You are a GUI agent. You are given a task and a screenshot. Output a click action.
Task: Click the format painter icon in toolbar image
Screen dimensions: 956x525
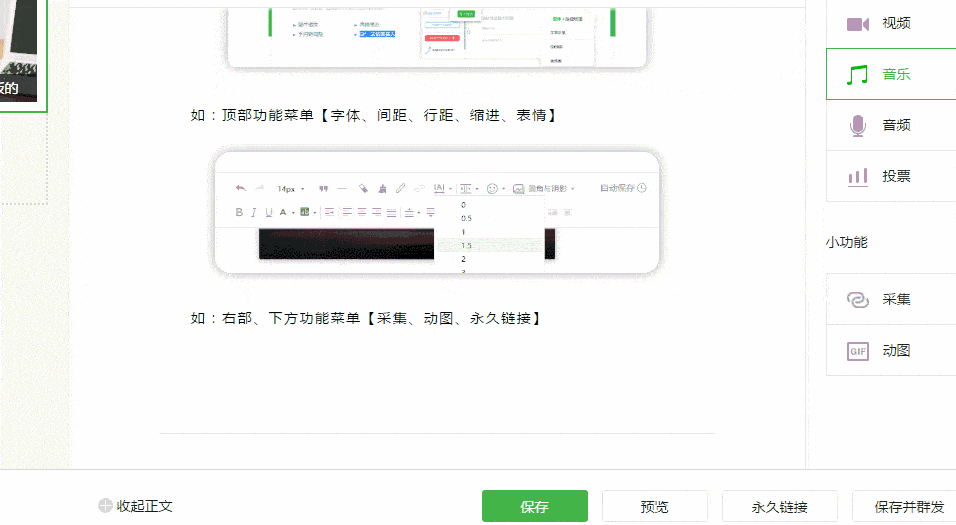[x=363, y=188]
